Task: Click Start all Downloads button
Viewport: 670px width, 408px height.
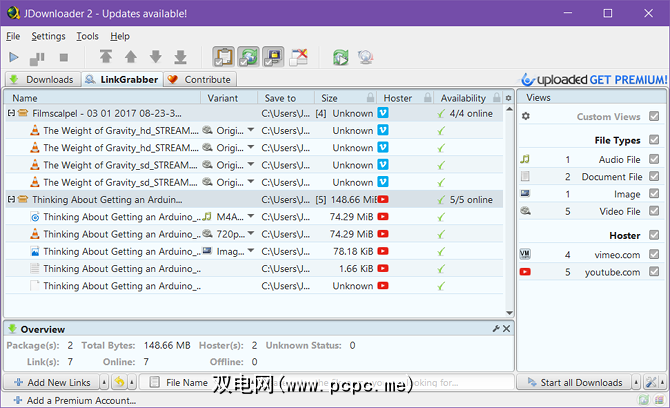Action: click(575, 382)
